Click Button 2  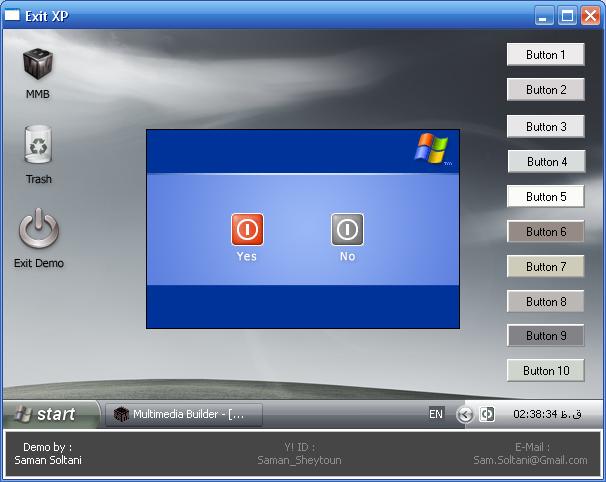(x=545, y=90)
